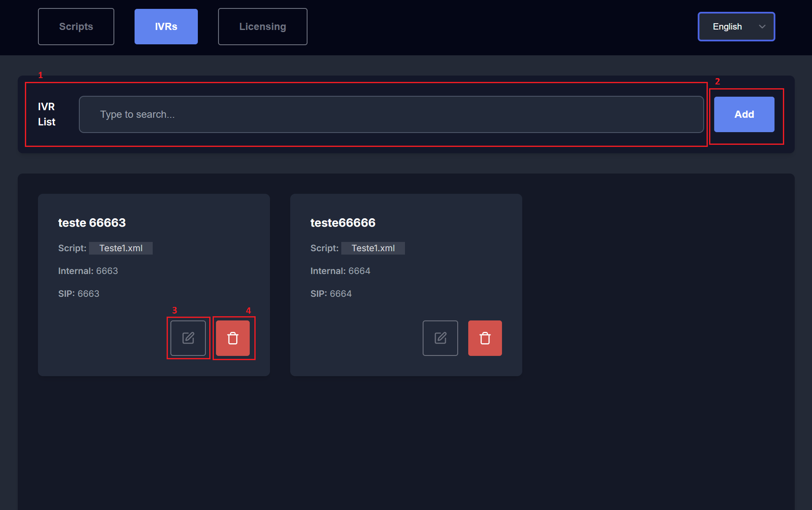Click Internal: 6663 text
Image resolution: width=812 pixels, height=510 pixels.
coord(88,271)
